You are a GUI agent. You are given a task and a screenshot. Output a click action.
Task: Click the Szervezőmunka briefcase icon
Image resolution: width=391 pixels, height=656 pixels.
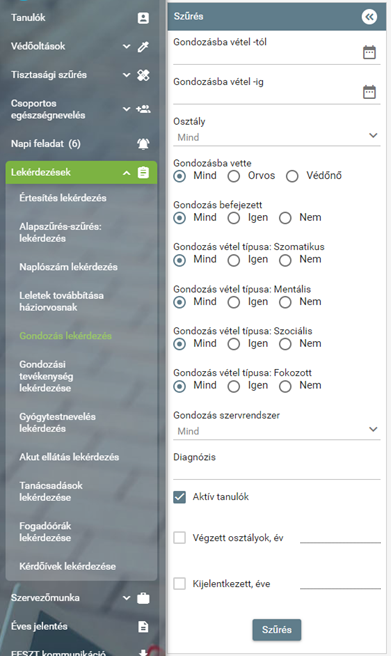[x=143, y=598]
